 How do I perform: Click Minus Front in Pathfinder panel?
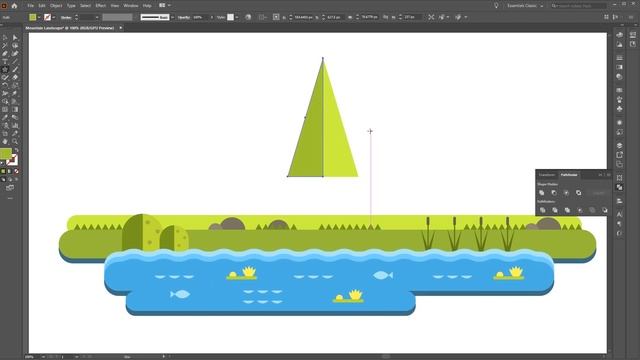tap(554, 193)
